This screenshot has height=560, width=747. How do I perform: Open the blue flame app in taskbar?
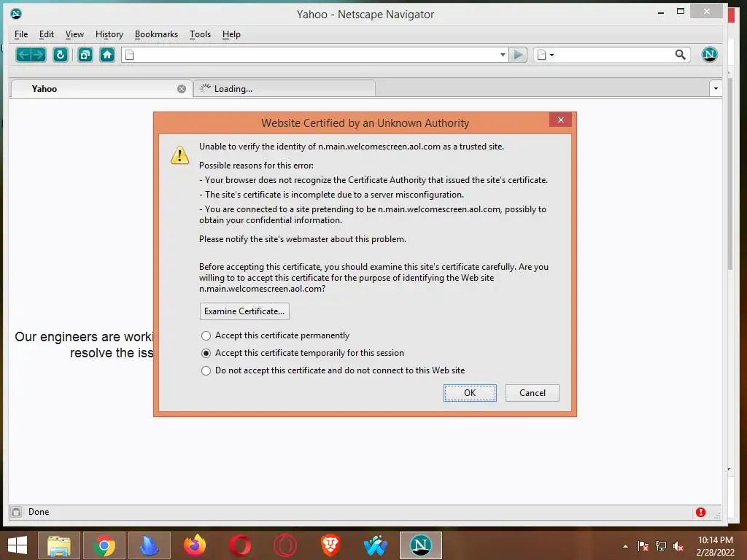click(x=149, y=545)
